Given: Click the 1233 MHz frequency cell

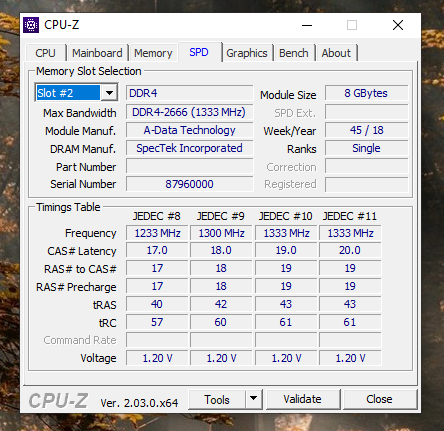Looking at the screenshot, I should pyautogui.click(x=157, y=233).
